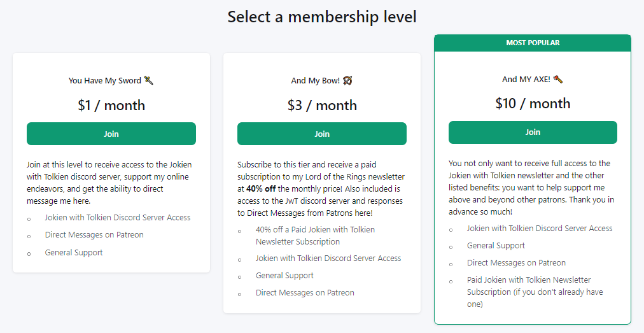Click the $1 / month price text
The image size is (644, 333).
click(111, 106)
